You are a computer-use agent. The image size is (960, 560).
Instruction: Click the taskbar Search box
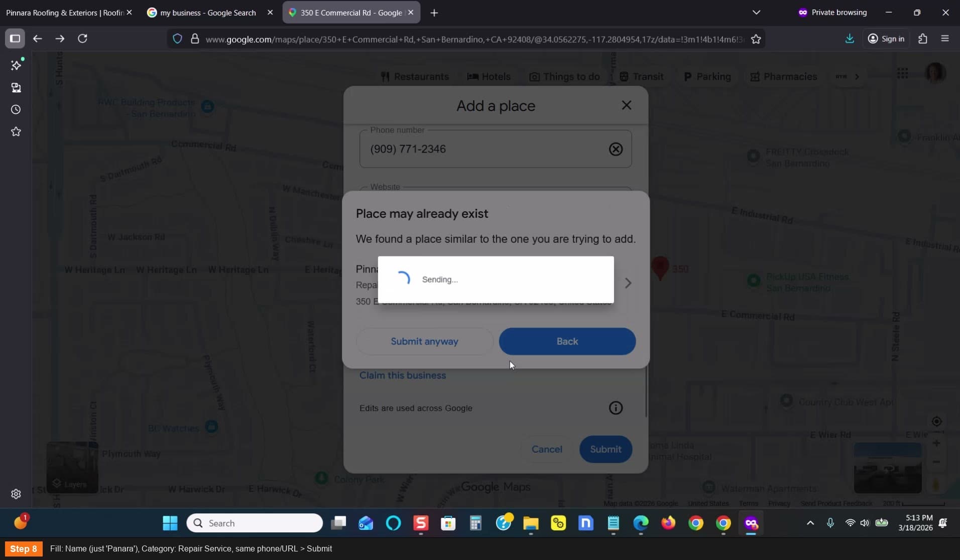[255, 523]
